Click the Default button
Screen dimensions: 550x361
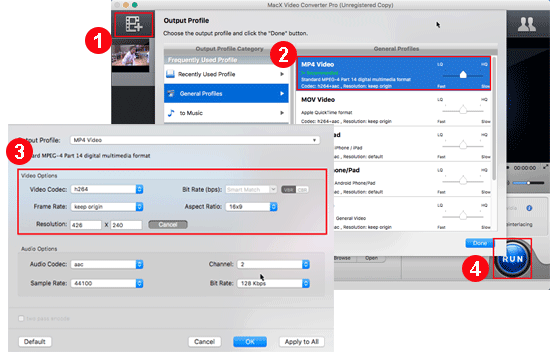point(35,342)
